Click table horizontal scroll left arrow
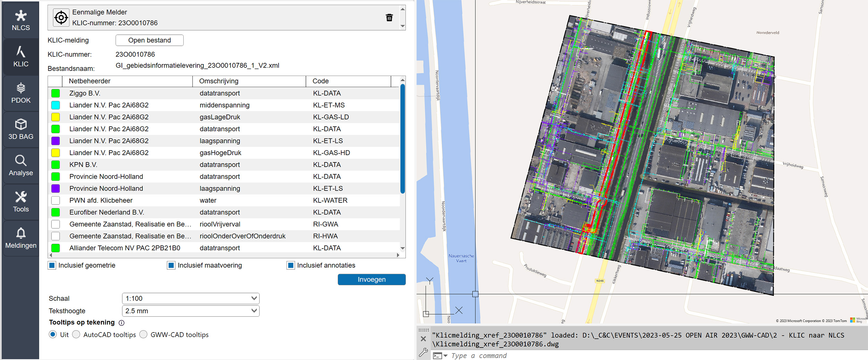 click(x=51, y=255)
